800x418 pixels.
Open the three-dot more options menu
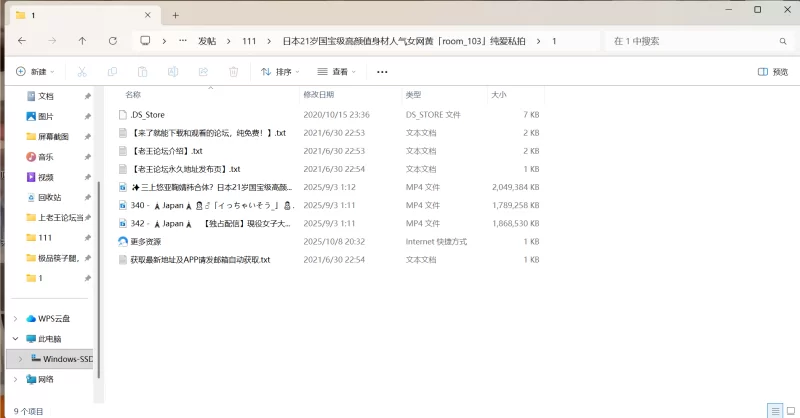382,72
